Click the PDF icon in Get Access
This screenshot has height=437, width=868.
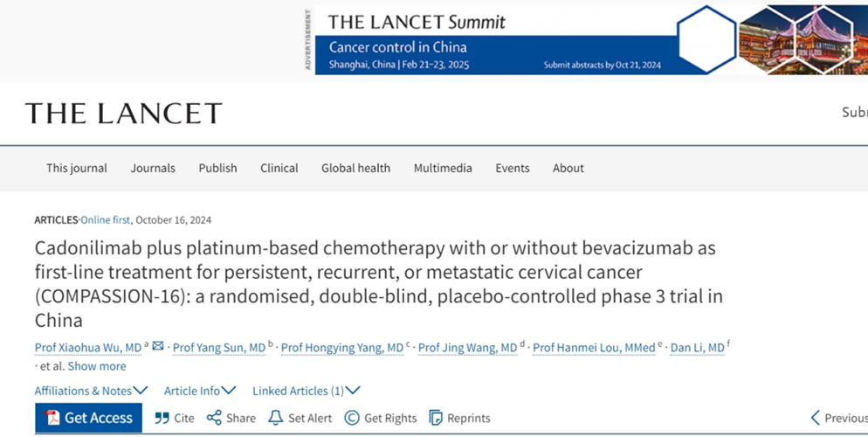click(52, 418)
